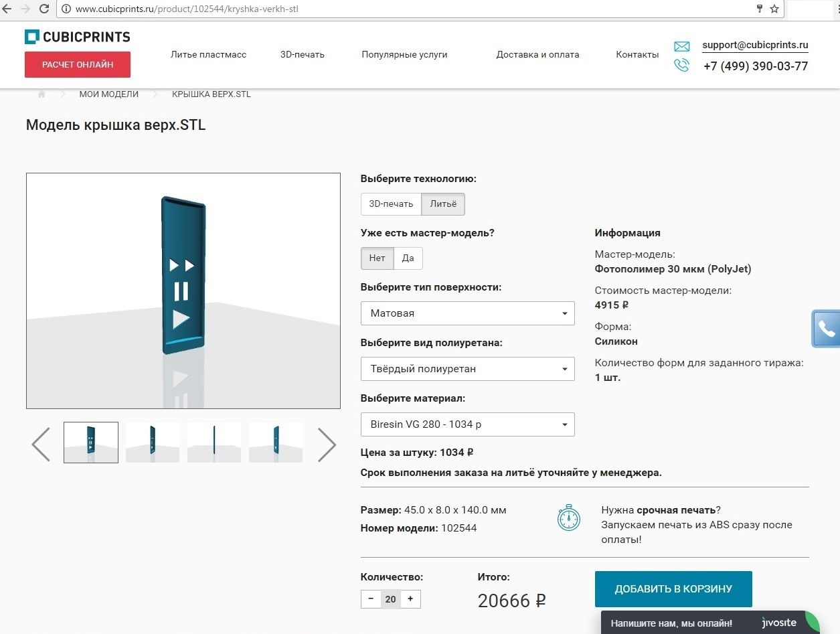Screen dimensions: 840x634
Task: Select the second model view thumbnail
Action: click(x=152, y=442)
